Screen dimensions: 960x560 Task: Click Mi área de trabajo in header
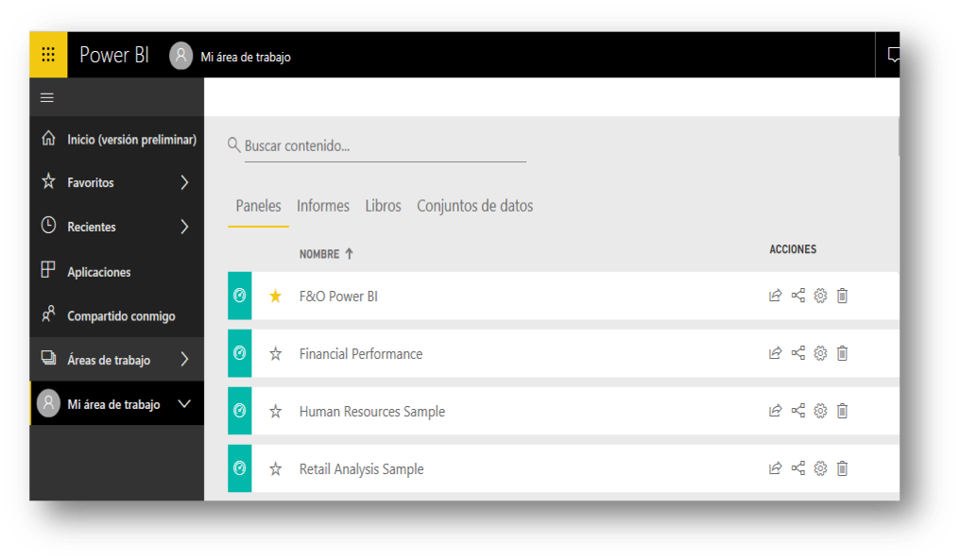click(x=246, y=57)
